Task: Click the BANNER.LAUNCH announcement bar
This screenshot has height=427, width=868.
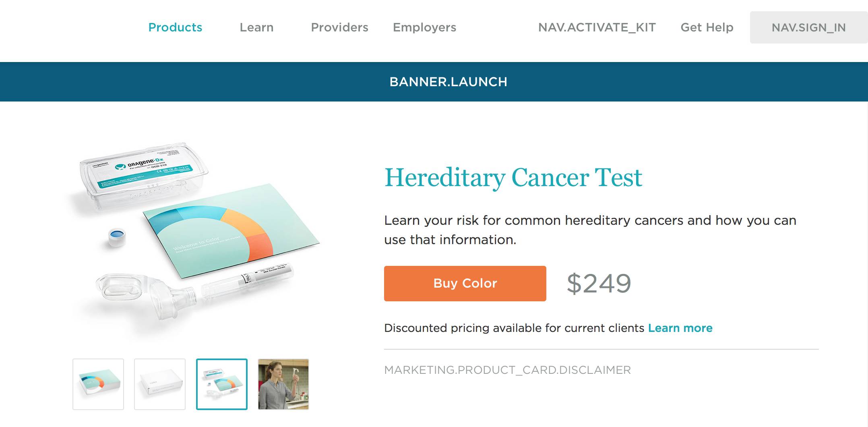Action: (448, 82)
